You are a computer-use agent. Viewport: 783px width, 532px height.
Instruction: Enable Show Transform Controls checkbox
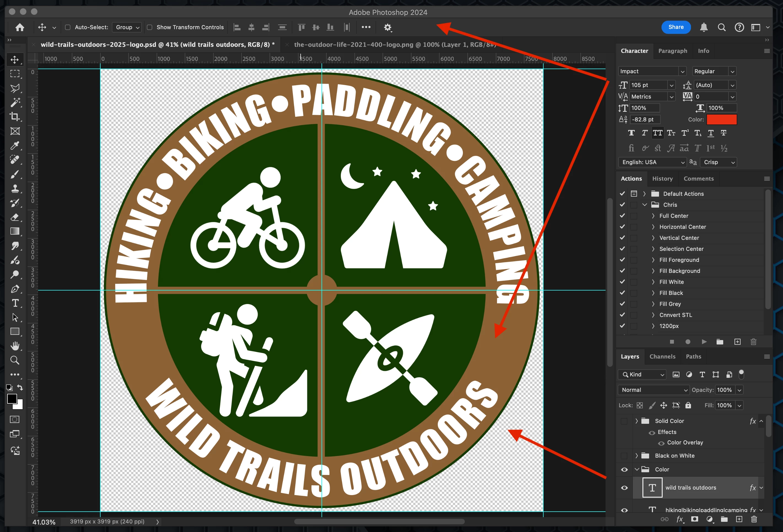tap(150, 27)
